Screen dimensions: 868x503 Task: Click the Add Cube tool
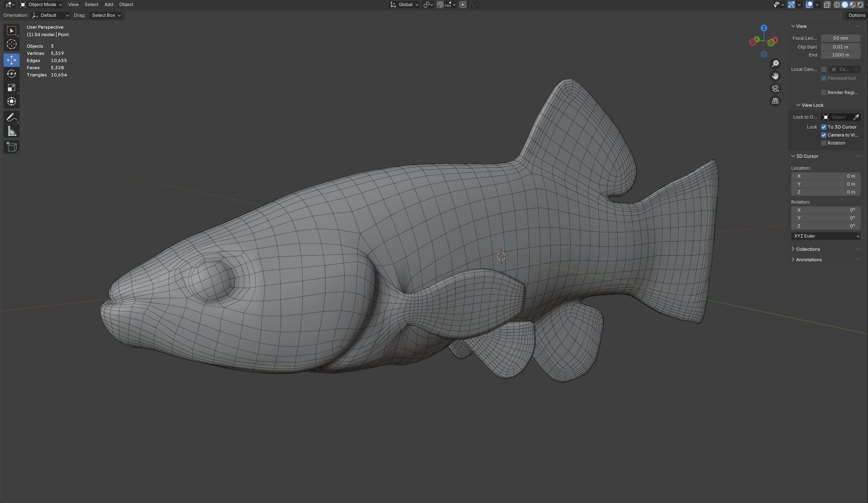pos(11,147)
